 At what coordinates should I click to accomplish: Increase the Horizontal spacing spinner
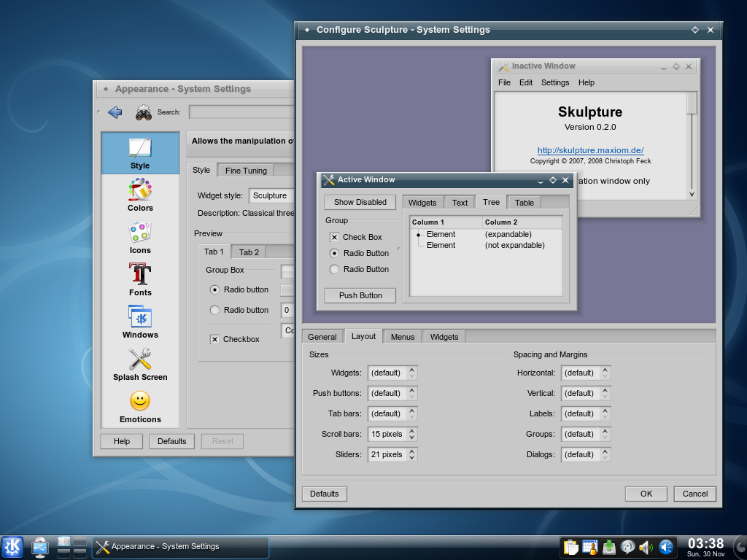[605, 370]
